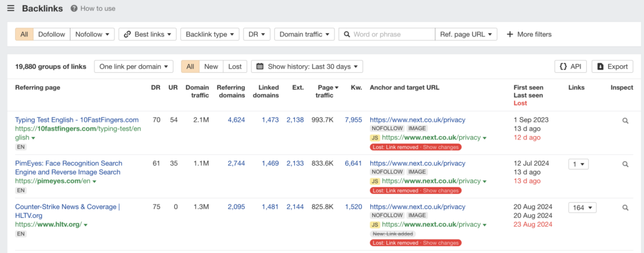Open the hamburger menu icon
The width and height of the screenshot is (644, 253).
click(11, 8)
